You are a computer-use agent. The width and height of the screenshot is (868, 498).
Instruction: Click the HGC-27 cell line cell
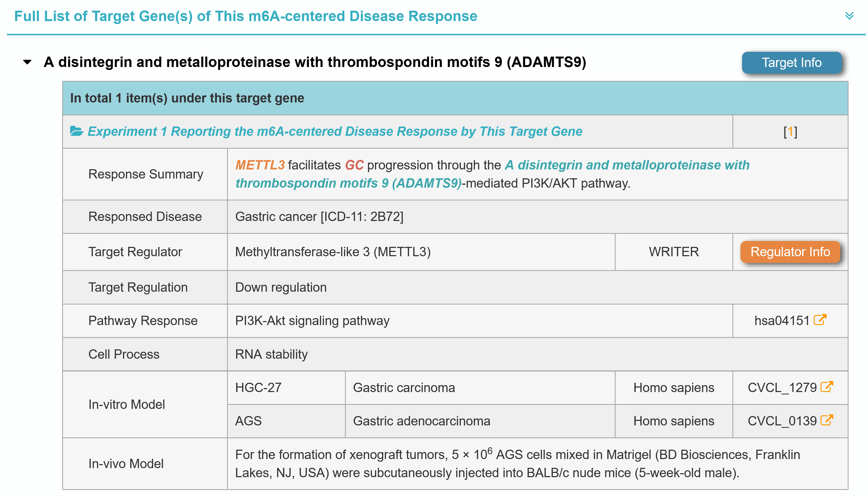(258, 388)
